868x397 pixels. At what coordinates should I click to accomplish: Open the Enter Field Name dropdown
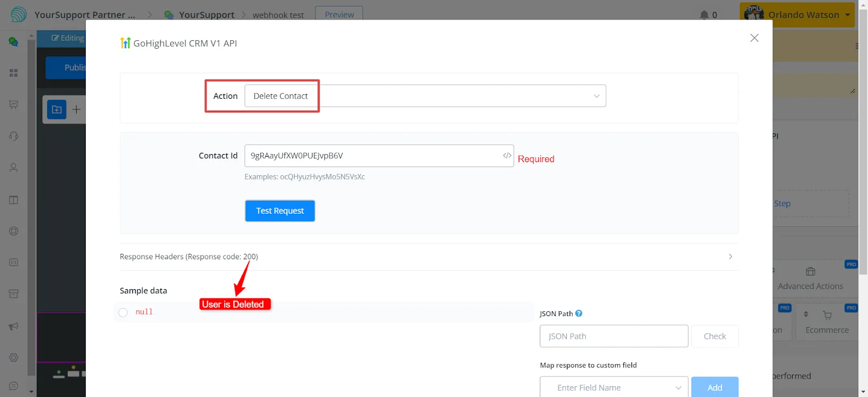(614, 387)
